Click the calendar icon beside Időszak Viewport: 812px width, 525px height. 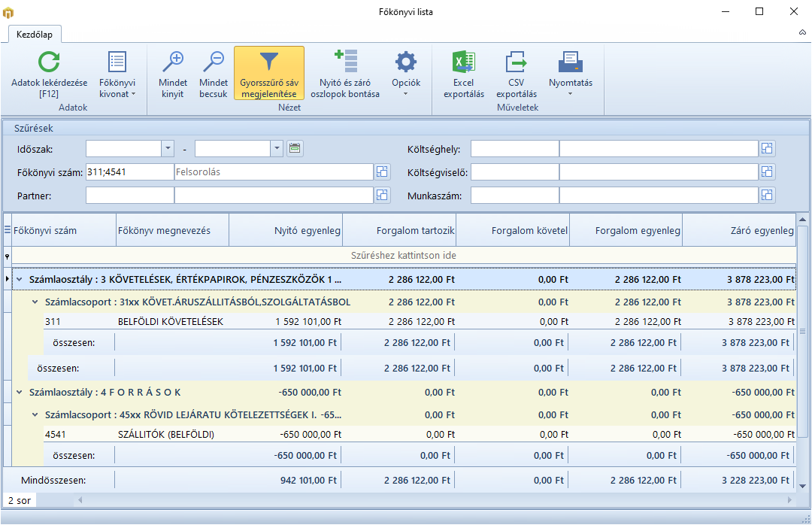tap(295, 149)
